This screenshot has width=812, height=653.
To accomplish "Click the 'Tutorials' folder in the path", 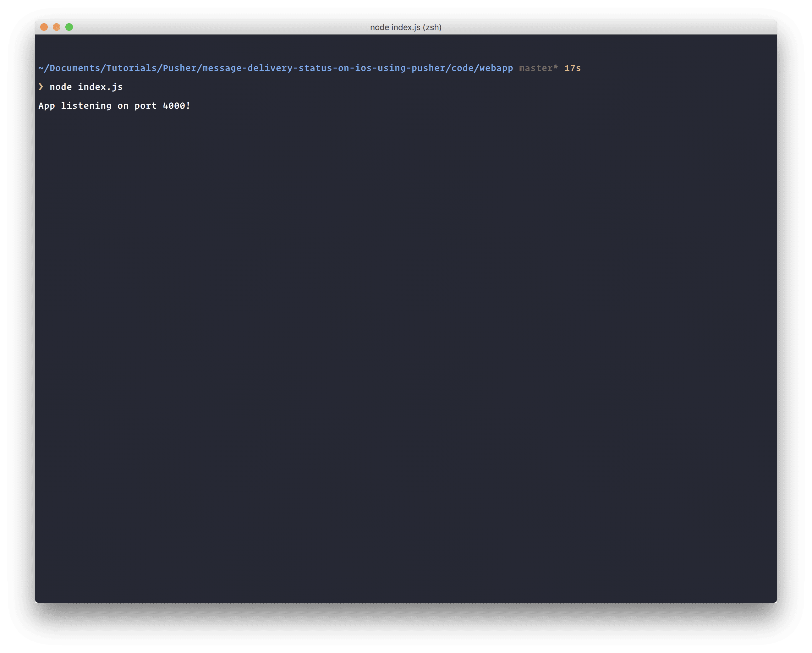I will (x=131, y=68).
